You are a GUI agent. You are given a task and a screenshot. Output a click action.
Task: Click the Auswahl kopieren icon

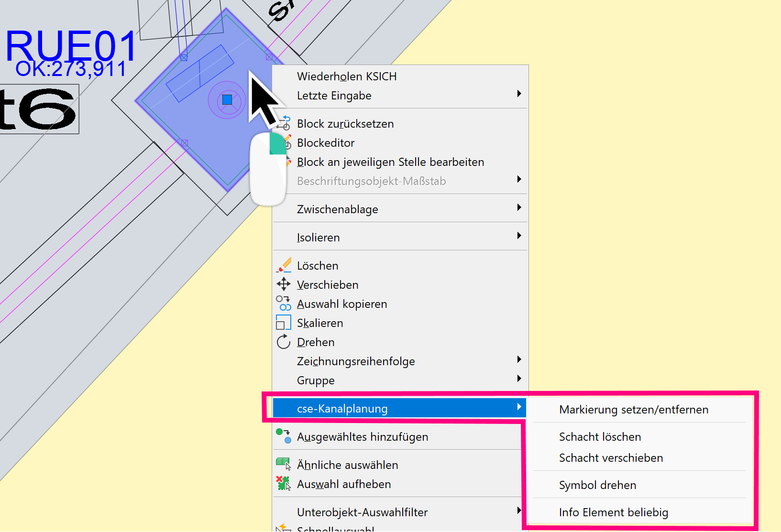[284, 304]
